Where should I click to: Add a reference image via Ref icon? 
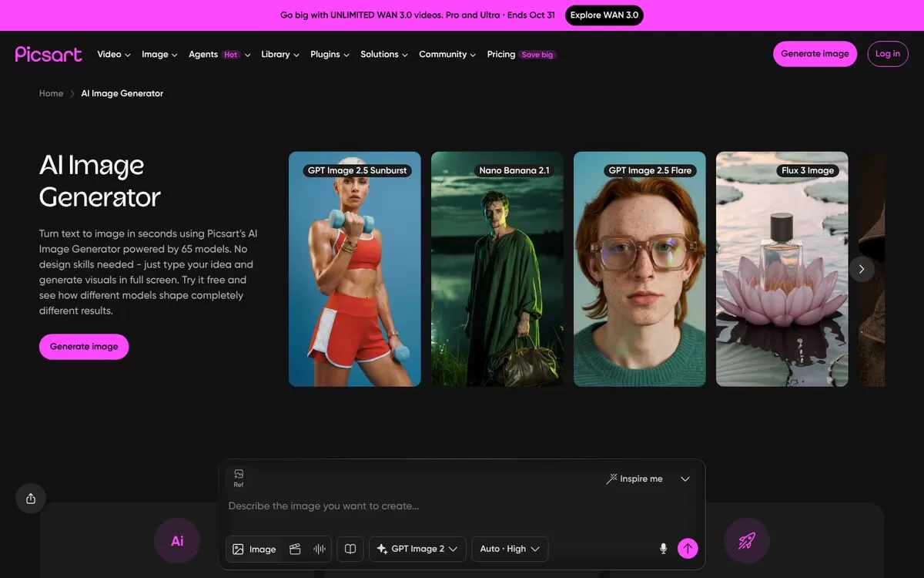pos(239,478)
